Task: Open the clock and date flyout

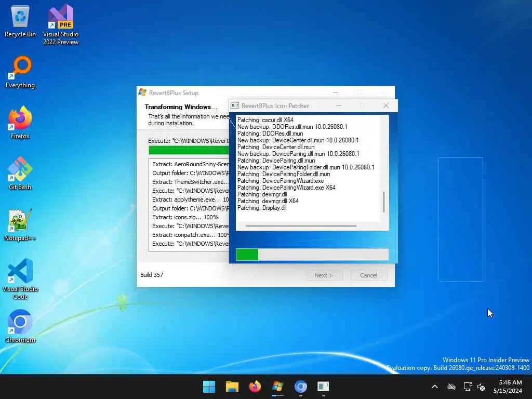Action: (508, 387)
